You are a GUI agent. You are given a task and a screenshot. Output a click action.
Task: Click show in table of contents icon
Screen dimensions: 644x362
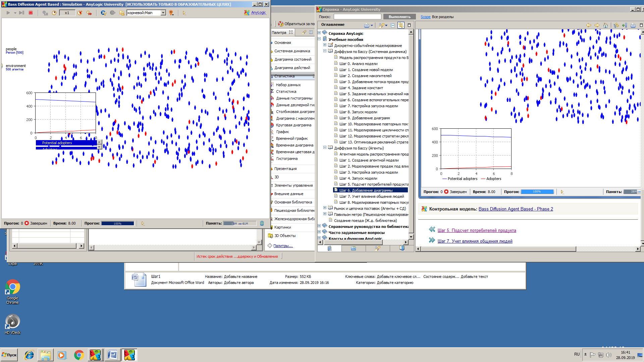616,25
